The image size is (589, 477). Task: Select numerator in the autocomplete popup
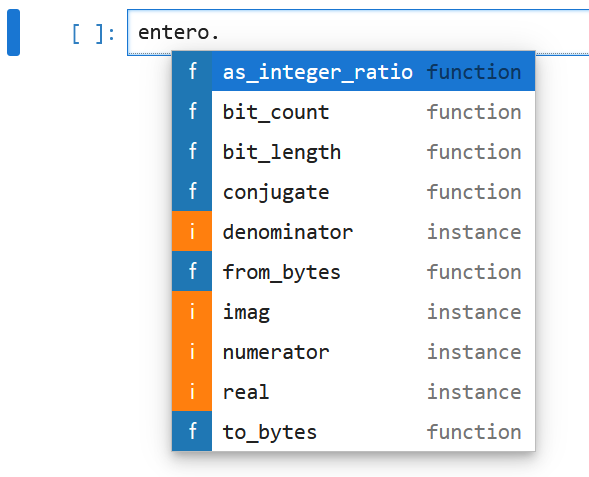353,351
